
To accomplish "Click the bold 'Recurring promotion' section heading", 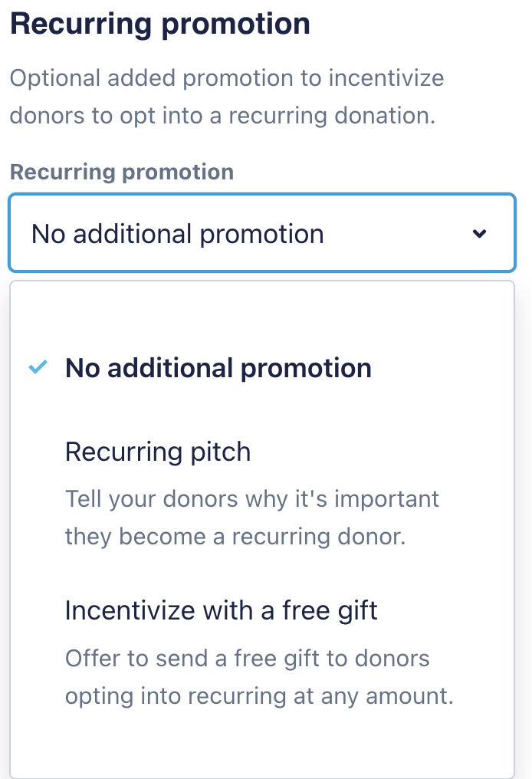I will tap(160, 24).
